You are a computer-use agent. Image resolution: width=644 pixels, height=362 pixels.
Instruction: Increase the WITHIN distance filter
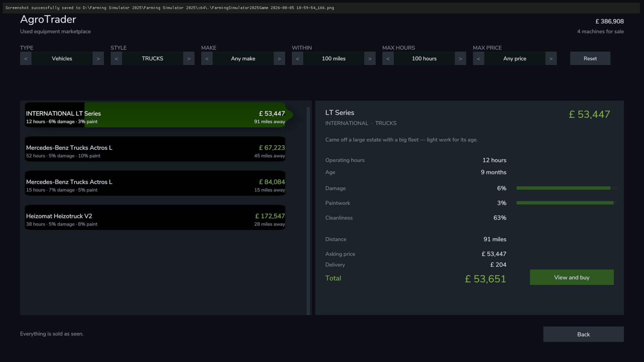click(x=370, y=58)
